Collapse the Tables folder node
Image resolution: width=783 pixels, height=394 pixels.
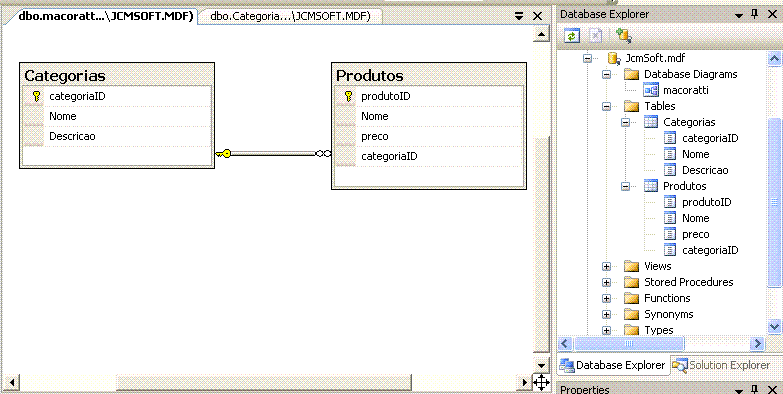(x=606, y=106)
